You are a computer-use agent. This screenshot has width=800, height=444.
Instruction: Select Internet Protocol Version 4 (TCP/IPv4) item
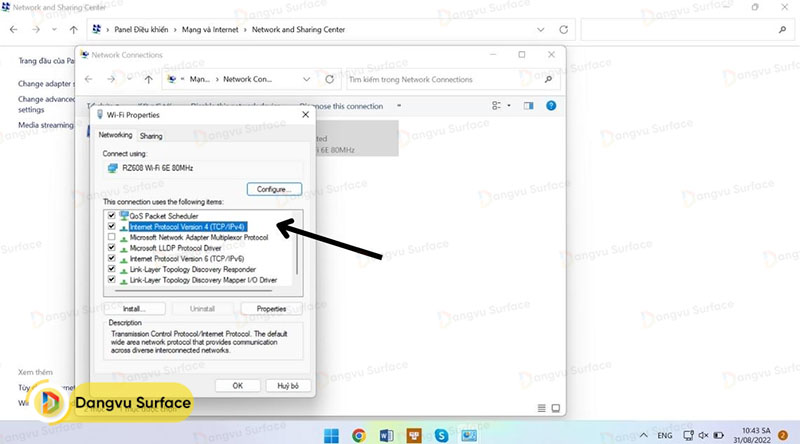tap(187, 227)
